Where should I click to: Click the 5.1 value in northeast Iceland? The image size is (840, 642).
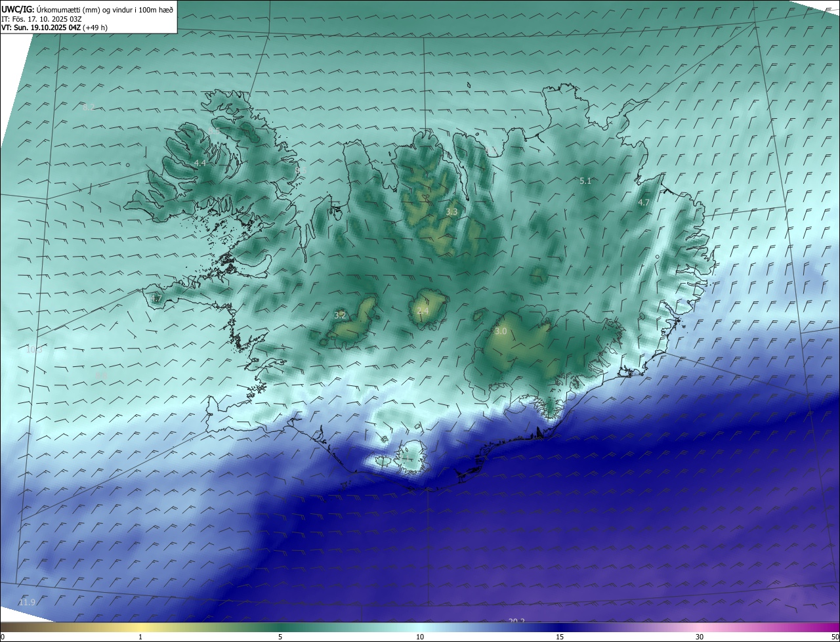[x=586, y=181]
